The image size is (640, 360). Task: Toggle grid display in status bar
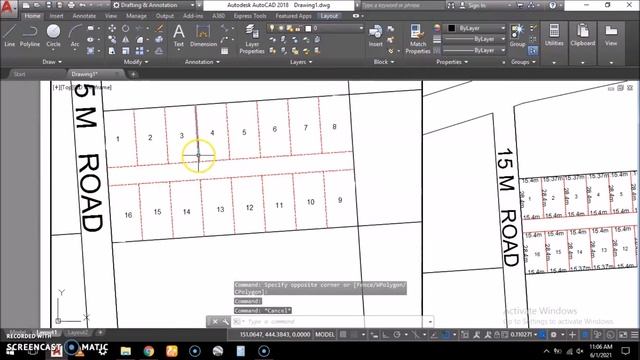tap(343, 335)
